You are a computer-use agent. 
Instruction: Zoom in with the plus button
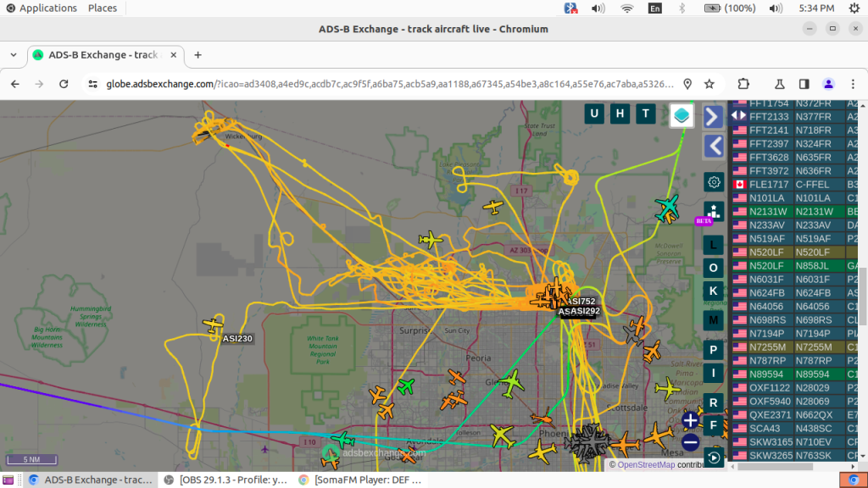point(690,420)
